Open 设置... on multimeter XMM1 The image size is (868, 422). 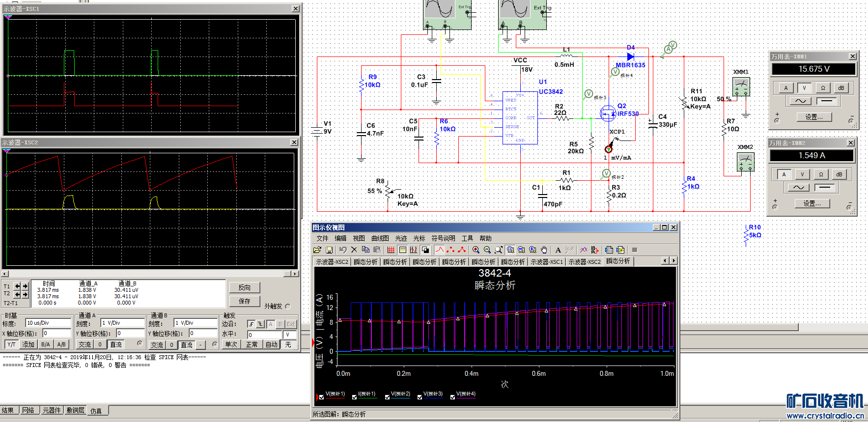pos(813,117)
